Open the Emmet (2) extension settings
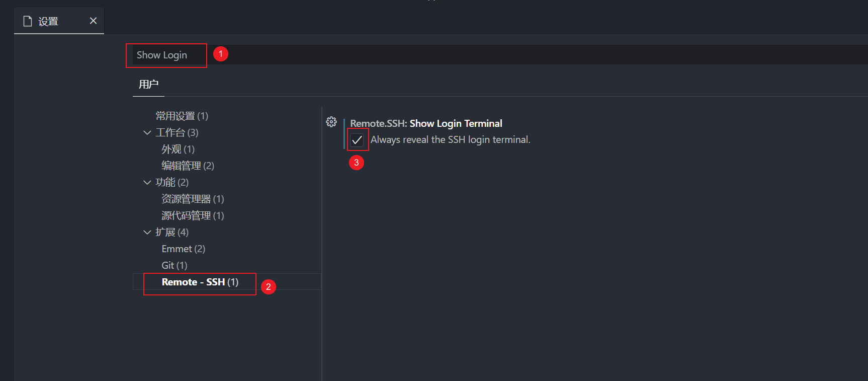Viewport: 868px width, 381px height. [x=183, y=249]
